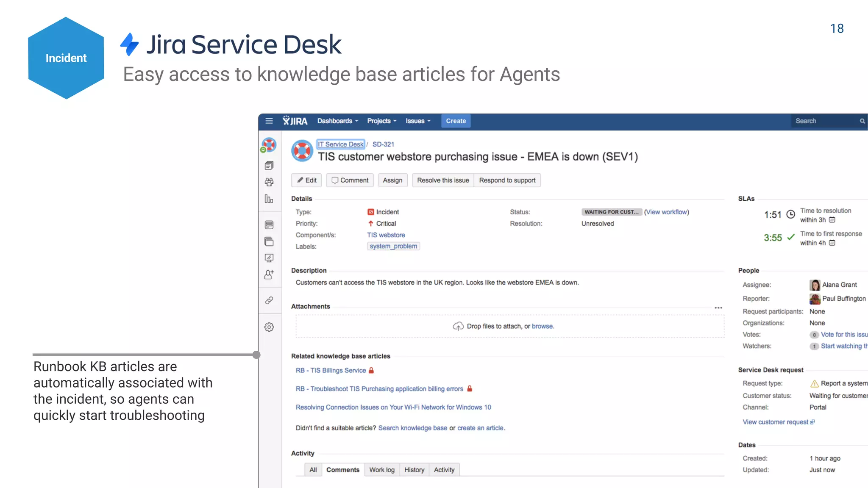Screen dimensions: 868x488
Task: Click the sidebar list icon below the Reports chart
Action: coord(269,225)
